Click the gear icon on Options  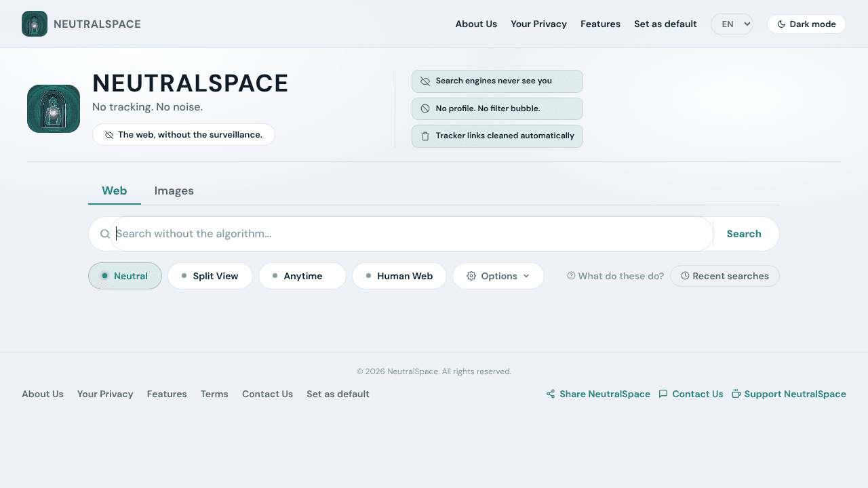click(x=471, y=276)
